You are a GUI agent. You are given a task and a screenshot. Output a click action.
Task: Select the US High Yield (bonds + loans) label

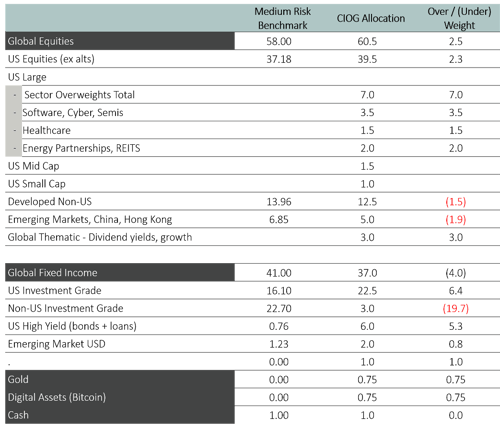(72, 326)
